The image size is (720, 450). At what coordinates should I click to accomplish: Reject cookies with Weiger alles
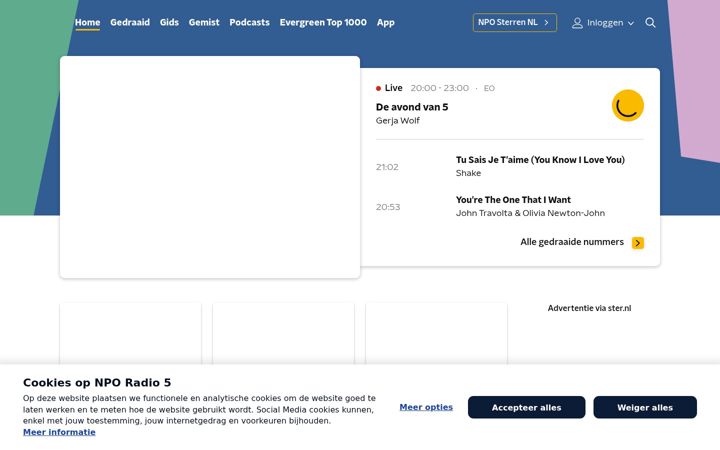click(x=645, y=407)
